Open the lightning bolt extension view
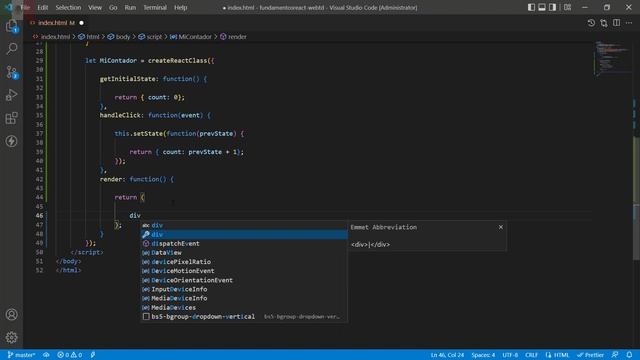Screen dimensions: 640x360 coord(11,141)
